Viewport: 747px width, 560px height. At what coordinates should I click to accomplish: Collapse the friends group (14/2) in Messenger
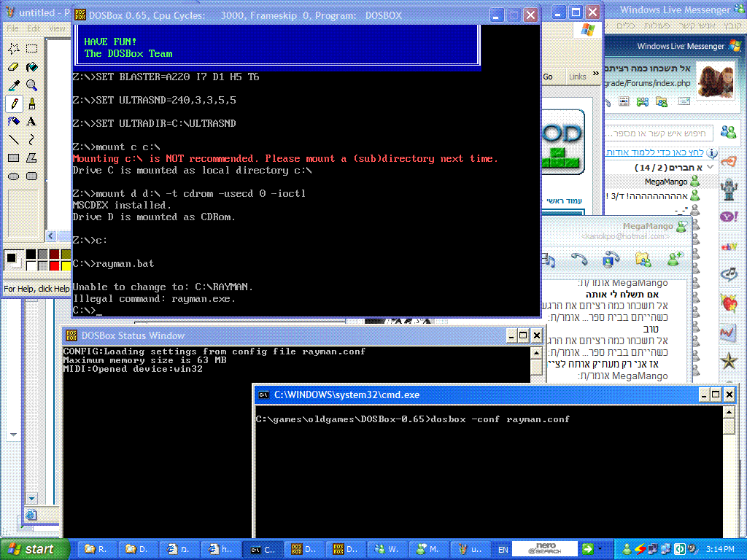click(711, 167)
